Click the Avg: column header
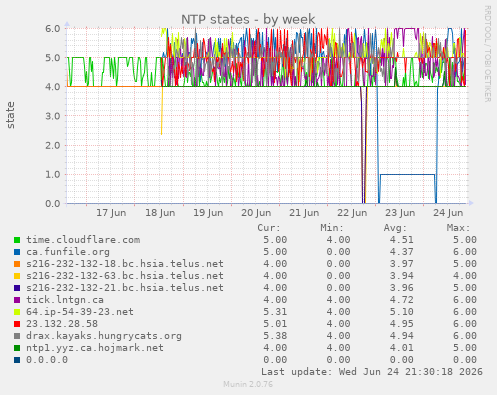The image size is (497, 395). (395, 228)
